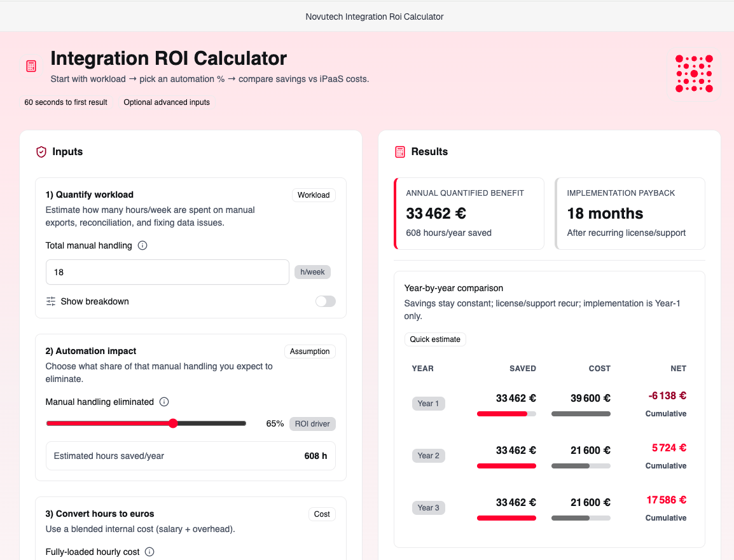This screenshot has height=560, width=734.
Task: Click the 'Novutech Integration Roi Calculator' page title
Action: tap(375, 17)
